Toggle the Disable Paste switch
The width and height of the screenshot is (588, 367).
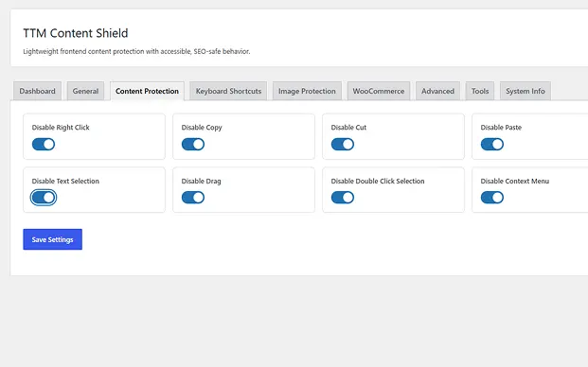click(492, 144)
